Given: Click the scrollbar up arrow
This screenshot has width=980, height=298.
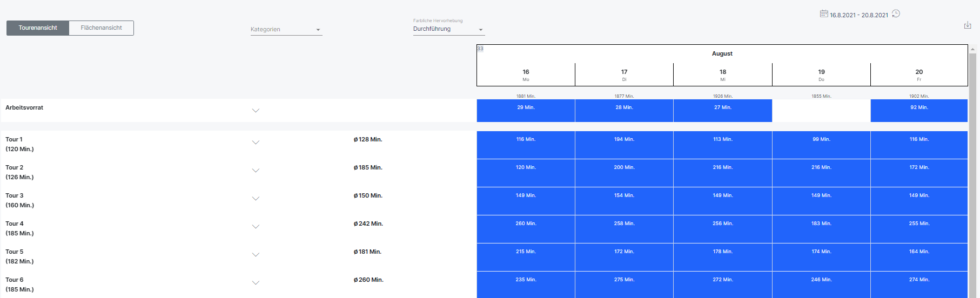Looking at the screenshot, I should pos(972,49).
